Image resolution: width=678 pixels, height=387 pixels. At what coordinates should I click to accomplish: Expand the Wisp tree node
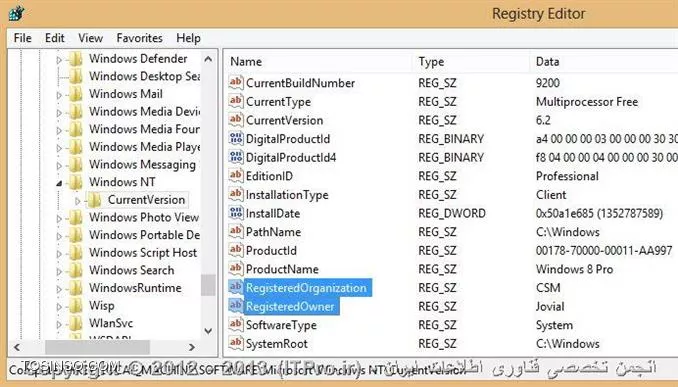(x=59, y=307)
